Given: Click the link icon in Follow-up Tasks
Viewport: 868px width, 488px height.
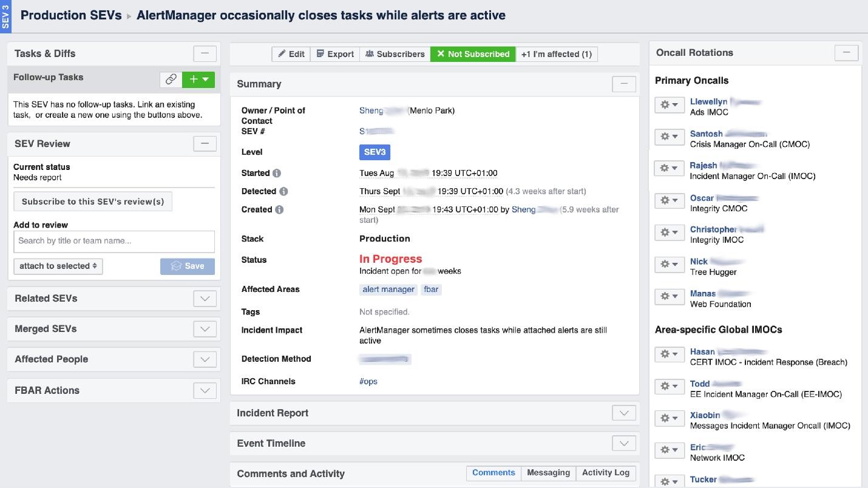Looking at the screenshot, I should (171, 79).
